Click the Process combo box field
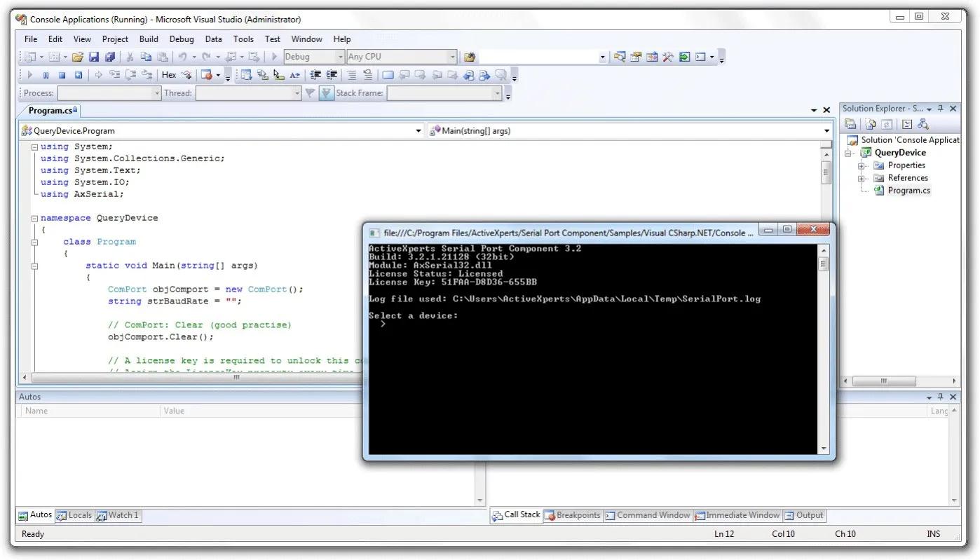 tap(109, 93)
